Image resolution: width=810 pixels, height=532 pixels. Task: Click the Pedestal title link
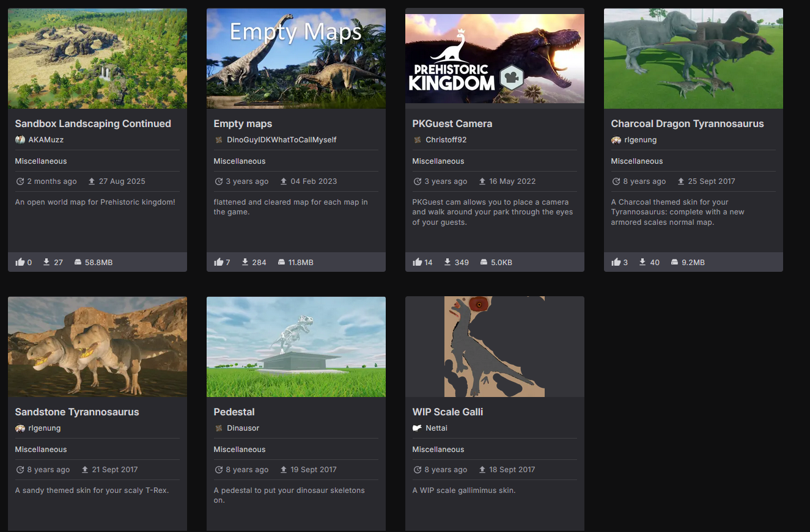coord(234,412)
